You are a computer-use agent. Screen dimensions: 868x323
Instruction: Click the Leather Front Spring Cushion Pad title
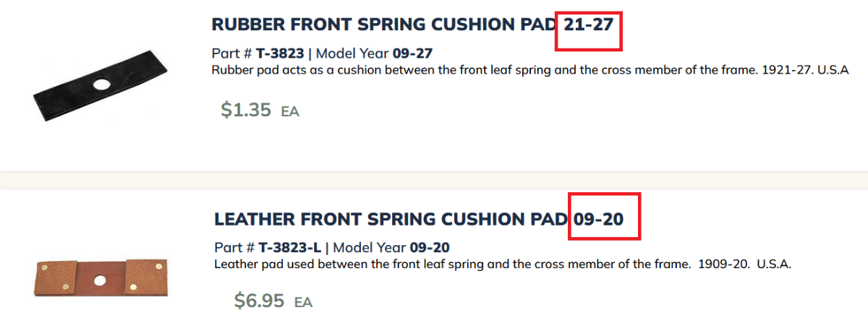pyautogui.click(x=391, y=219)
